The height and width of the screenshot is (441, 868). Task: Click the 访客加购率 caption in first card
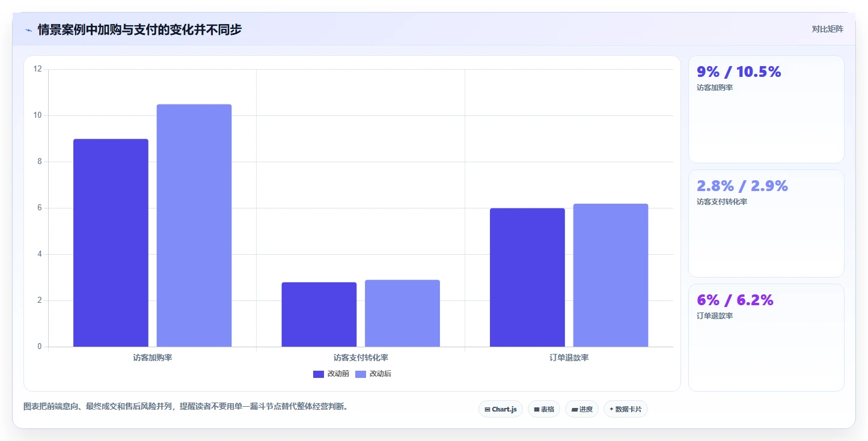[x=715, y=88]
